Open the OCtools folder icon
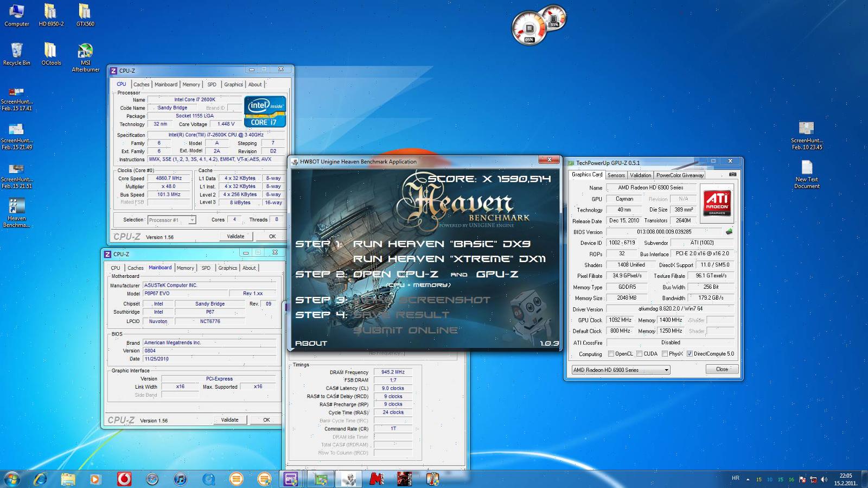The height and width of the screenshot is (488, 868). [51, 54]
